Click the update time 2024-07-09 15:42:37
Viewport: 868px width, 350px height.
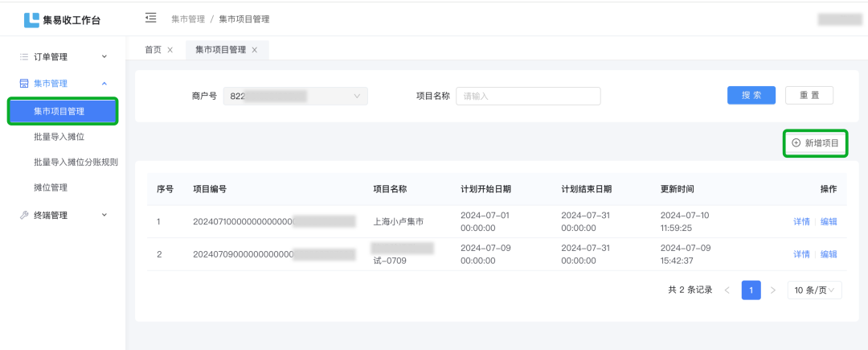click(686, 254)
